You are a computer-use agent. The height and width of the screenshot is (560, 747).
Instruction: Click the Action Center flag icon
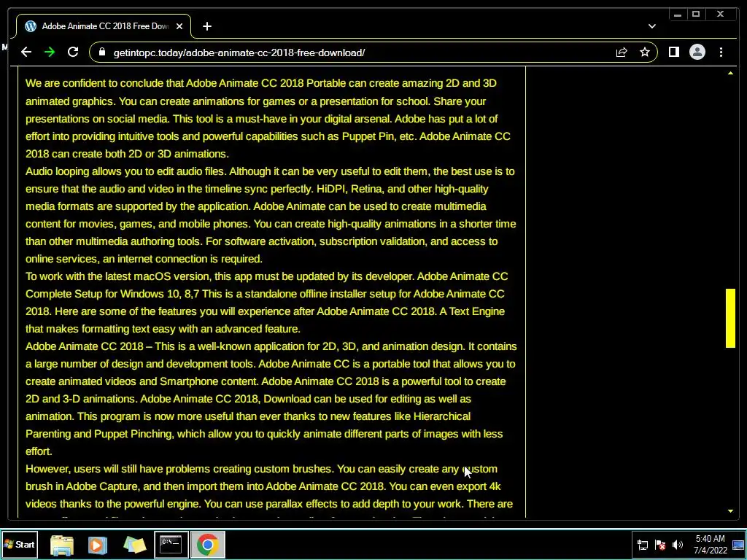(x=659, y=545)
